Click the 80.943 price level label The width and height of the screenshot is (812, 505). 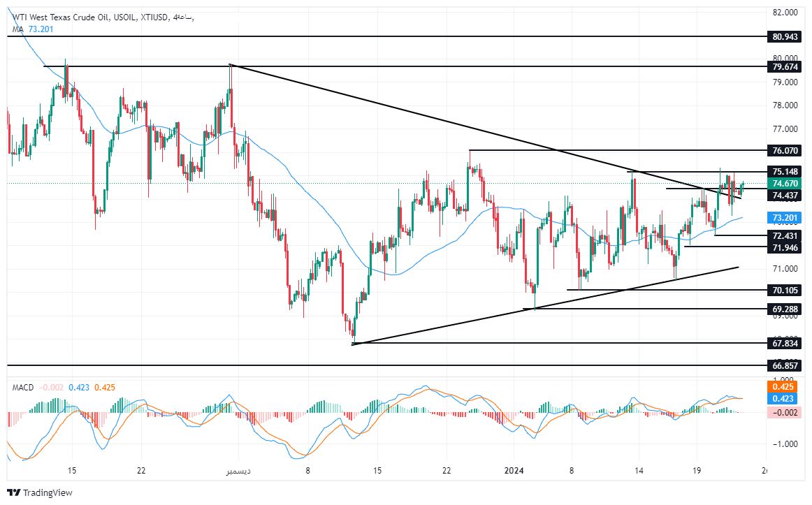(785, 37)
